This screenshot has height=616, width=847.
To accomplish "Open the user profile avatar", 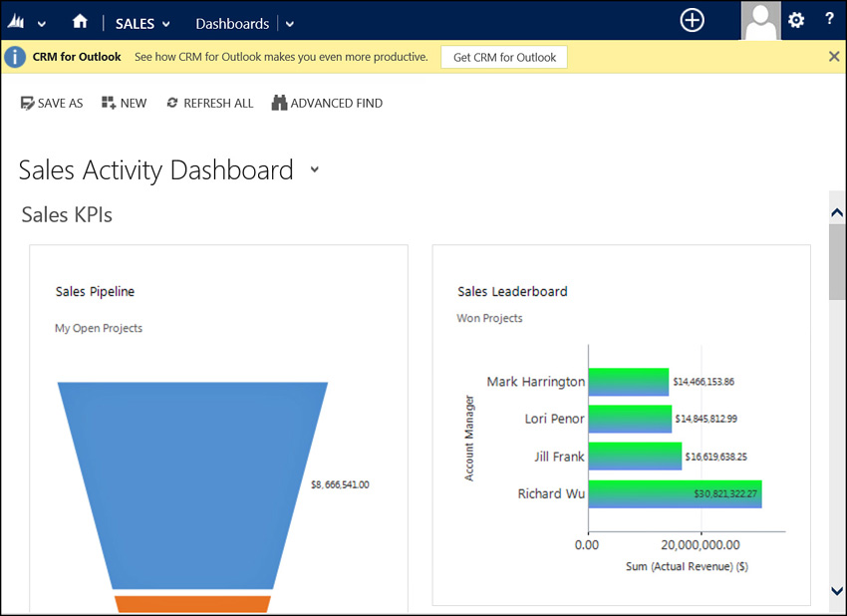I will 760,21.
